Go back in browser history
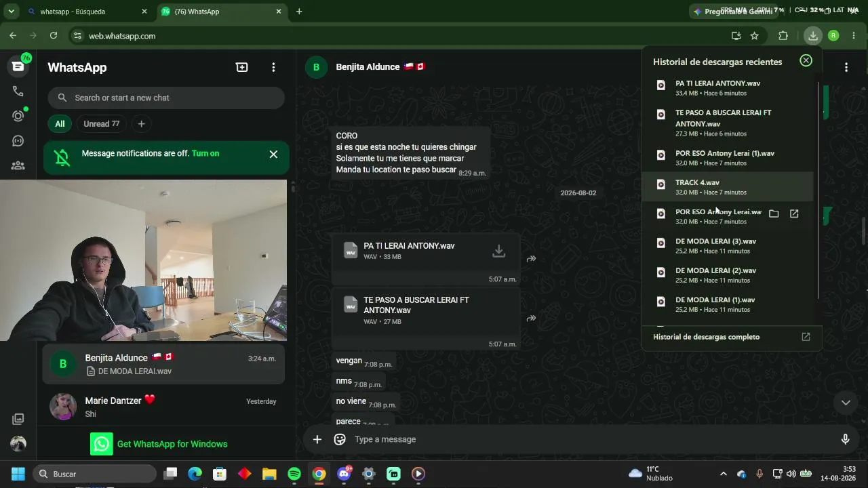This screenshot has height=488, width=868. coord(13,36)
